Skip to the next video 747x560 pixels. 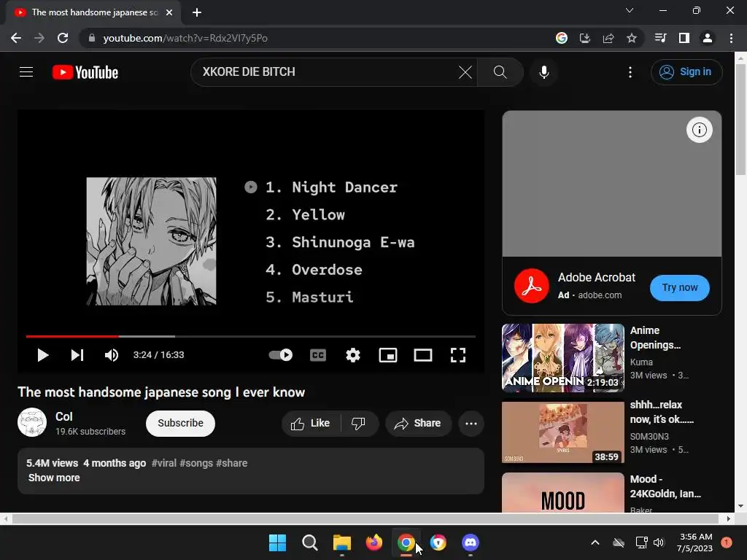[77, 355]
